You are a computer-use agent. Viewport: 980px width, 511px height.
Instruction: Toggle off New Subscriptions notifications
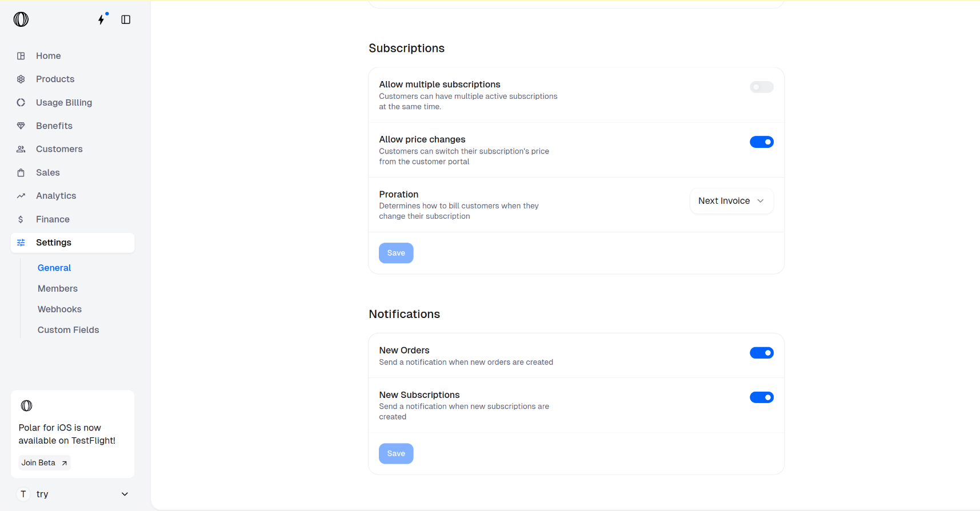[761, 397]
